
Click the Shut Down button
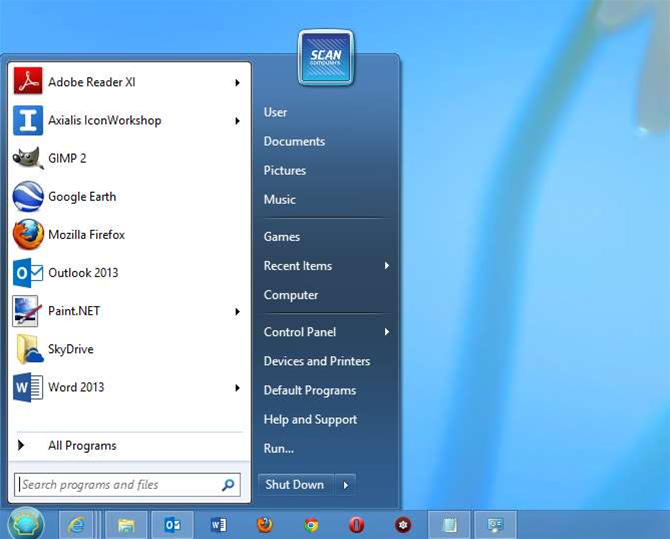pos(295,485)
